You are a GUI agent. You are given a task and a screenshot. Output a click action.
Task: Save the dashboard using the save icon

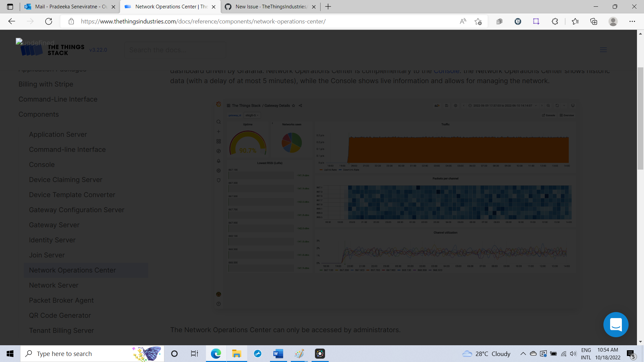coord(446,106)
